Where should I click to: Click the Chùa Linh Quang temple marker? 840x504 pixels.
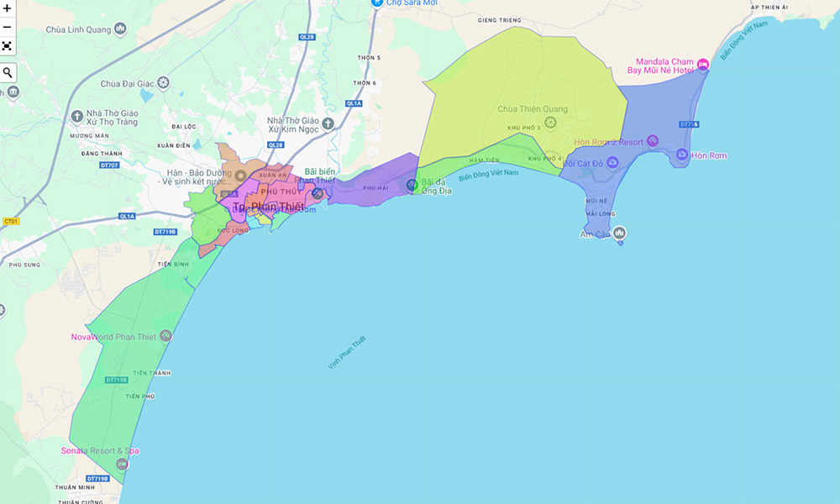(120, 29)
